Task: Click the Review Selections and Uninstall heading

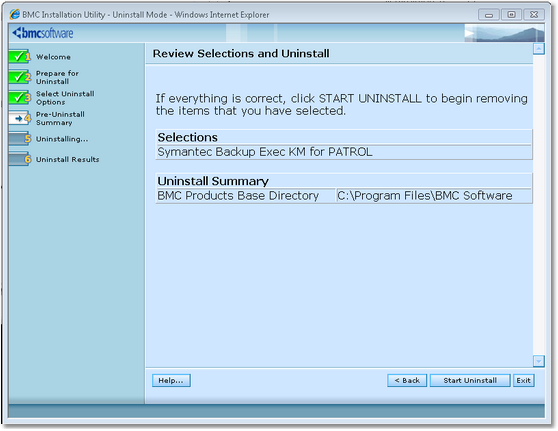Action: (241, 53)
